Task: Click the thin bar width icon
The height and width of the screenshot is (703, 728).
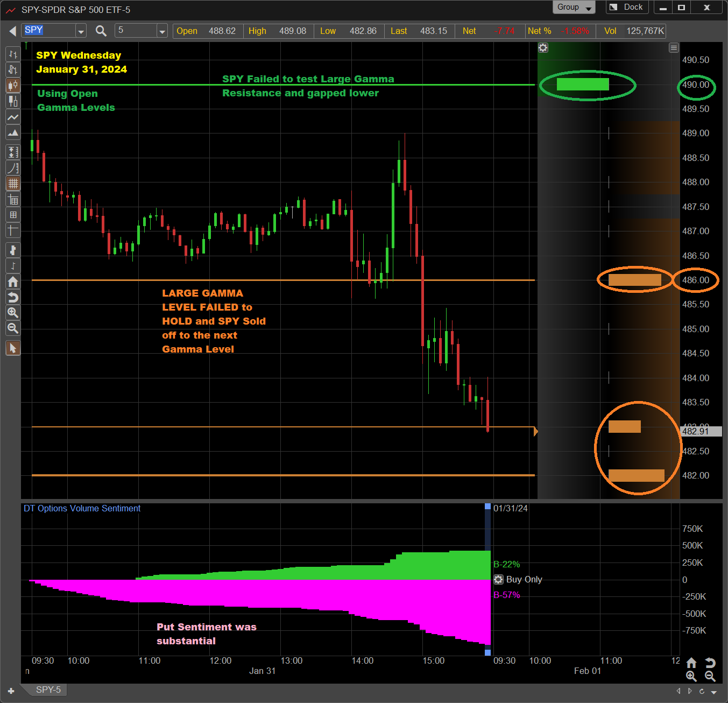Action: (13, 265)
